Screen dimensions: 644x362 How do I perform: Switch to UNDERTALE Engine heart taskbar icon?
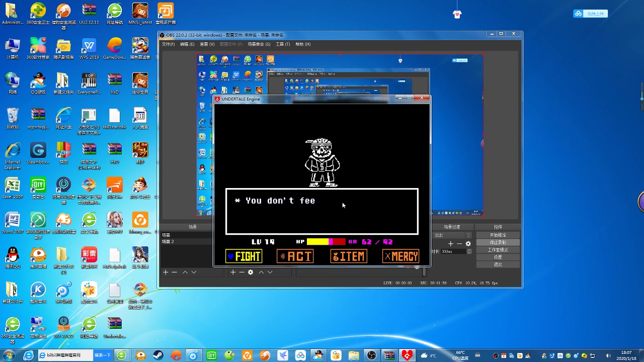407,355
